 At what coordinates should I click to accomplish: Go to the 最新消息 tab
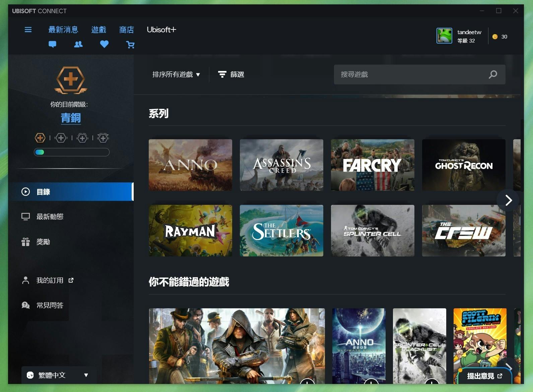tap(63, 30)
